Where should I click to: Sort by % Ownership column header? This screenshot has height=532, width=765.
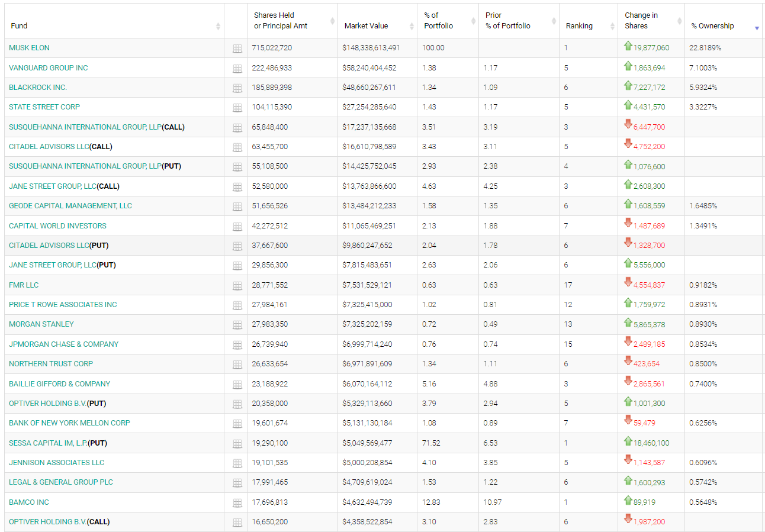(724, 21)
